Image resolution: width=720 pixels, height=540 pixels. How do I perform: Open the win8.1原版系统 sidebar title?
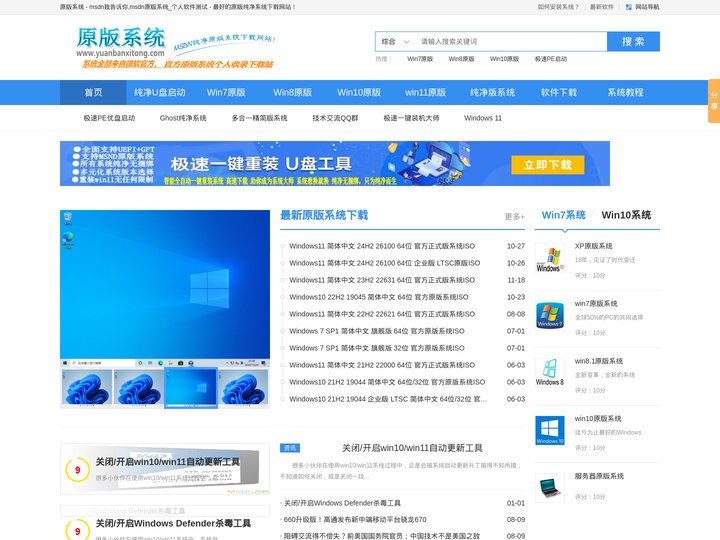tap(599, 361)
